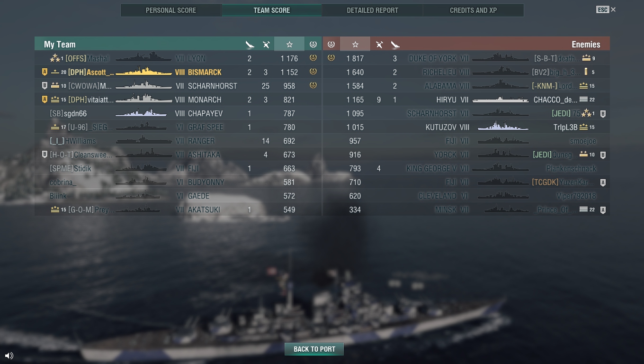644x364 pixels.
Task: Click Duke of York's achievement medal icon
Action: point(331,58)
